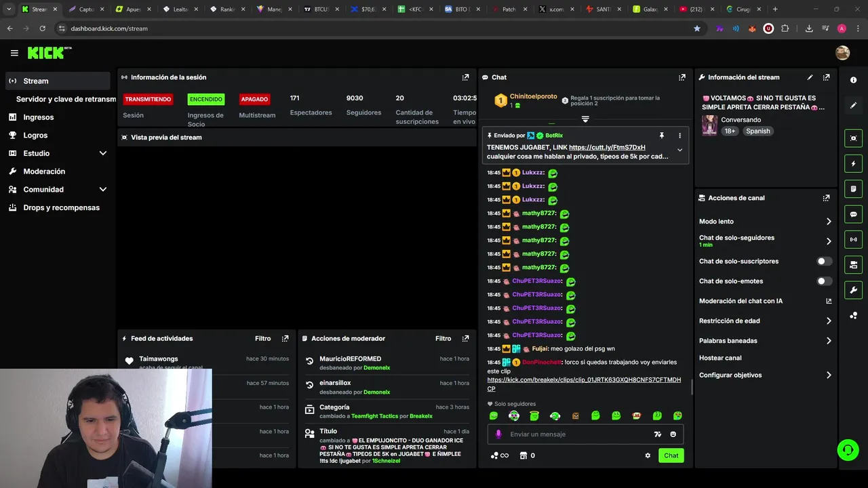
Task: Toggle the chat bubble widget icon in right sidebar
Action: tap(853, 214)
